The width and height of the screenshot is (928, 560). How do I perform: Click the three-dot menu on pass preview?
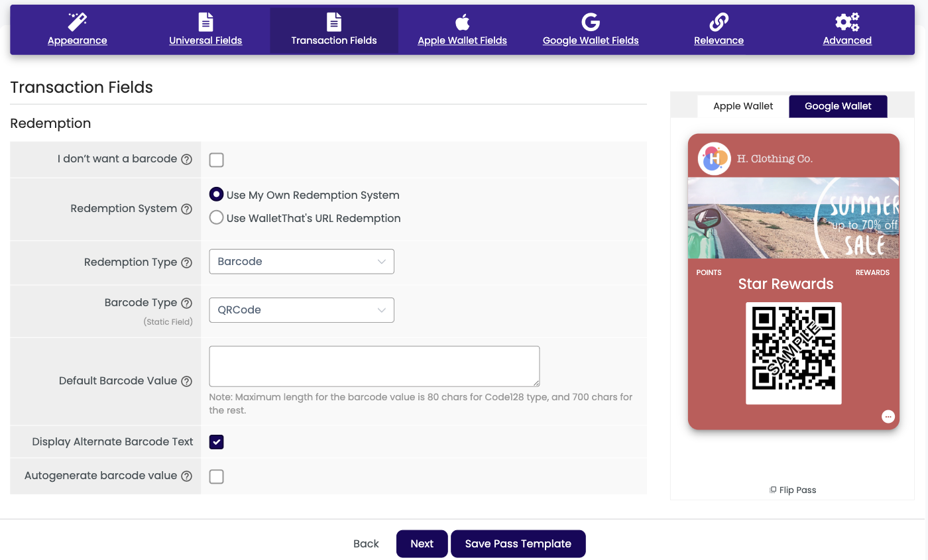pos(888,416)
